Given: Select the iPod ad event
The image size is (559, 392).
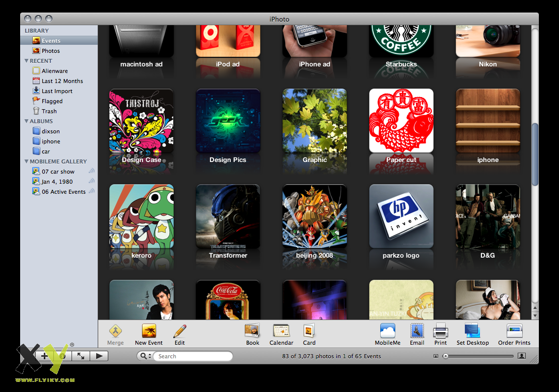Looking at the screenshot, I should (228, 41).
